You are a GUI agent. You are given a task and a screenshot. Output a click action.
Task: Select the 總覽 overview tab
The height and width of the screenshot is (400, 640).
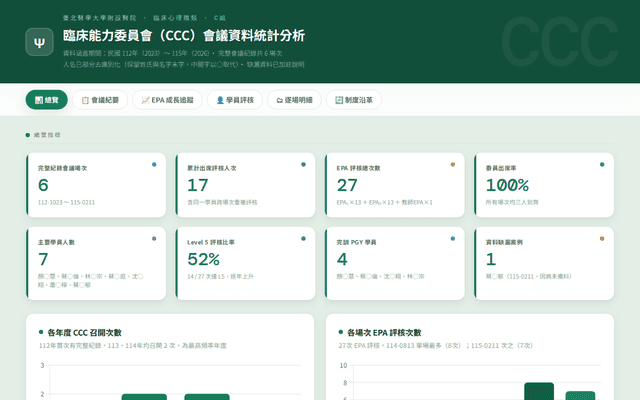(x=47, y=100)
